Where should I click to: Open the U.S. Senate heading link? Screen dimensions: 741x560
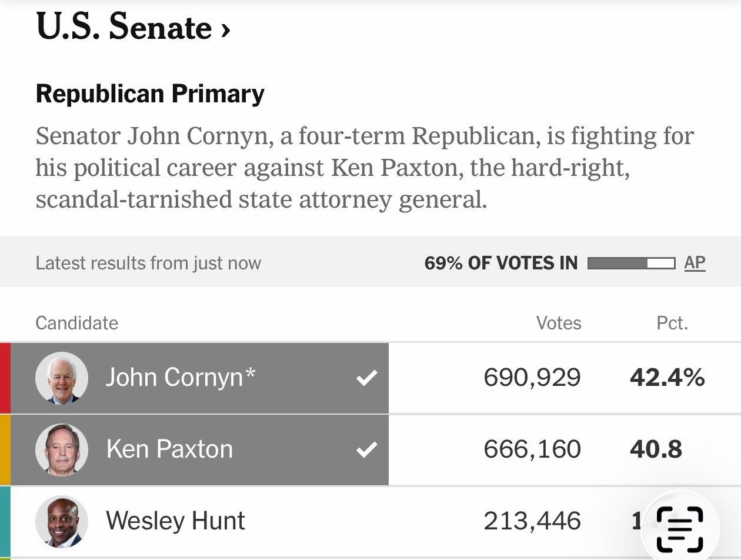(132, 28)
